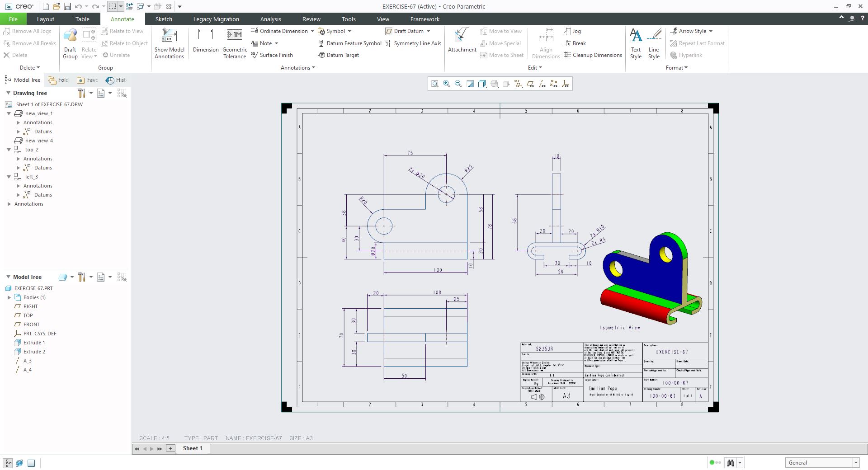The height and width of the screenshot is (470, 868).
Task: Close window via X icon in quick access
Action: (169, 6)
